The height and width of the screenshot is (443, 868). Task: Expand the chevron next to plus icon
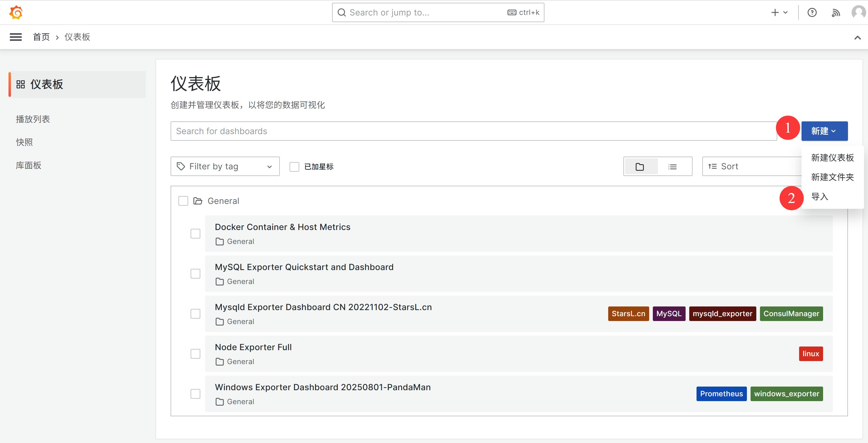coord(785,12)
